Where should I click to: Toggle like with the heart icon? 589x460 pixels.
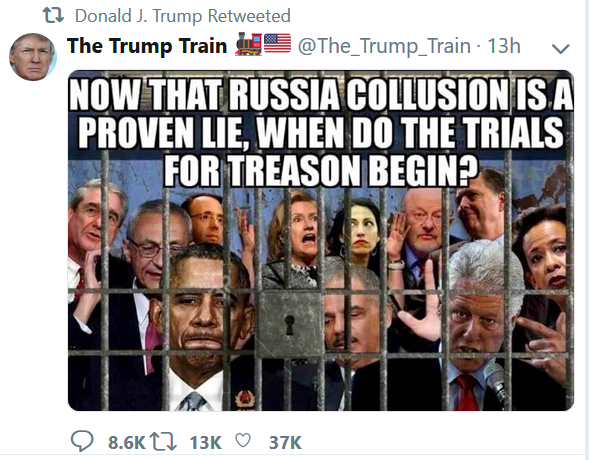point(243,440)
